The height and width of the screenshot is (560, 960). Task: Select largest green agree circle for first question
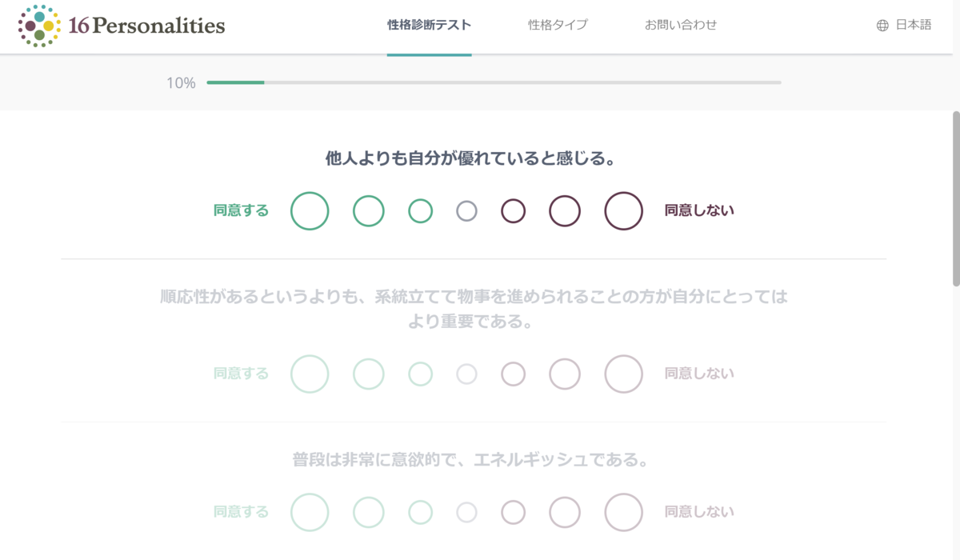310,211
